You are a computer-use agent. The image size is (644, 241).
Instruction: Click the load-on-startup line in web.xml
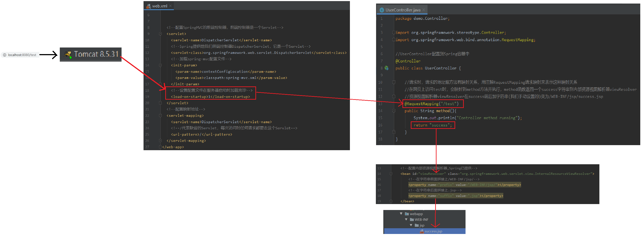(211, 97)
